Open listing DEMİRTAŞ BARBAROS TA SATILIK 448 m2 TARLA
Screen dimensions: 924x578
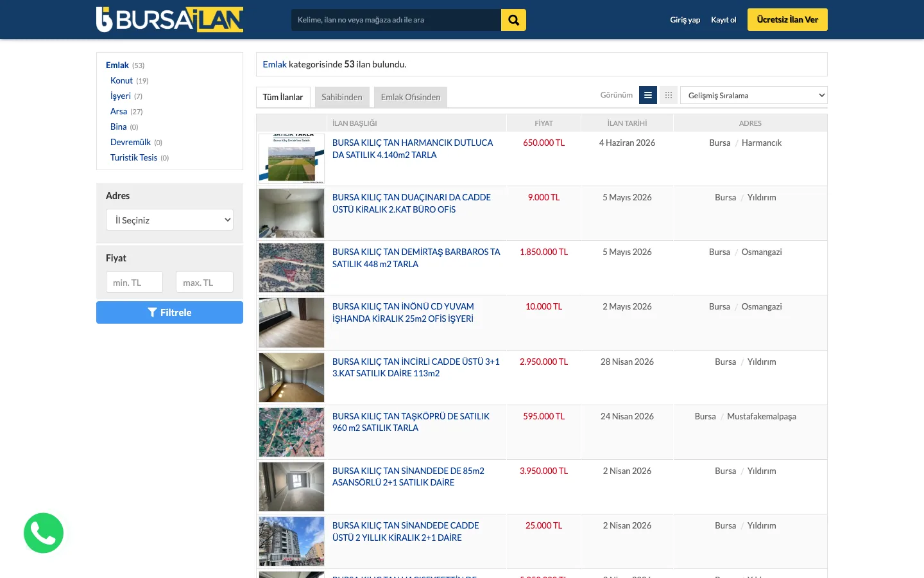click(416, 258)
